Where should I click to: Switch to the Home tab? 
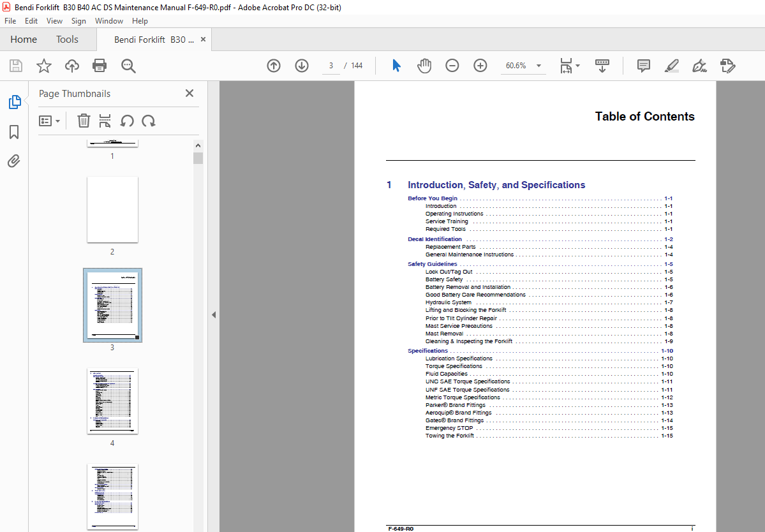(24, 40)
